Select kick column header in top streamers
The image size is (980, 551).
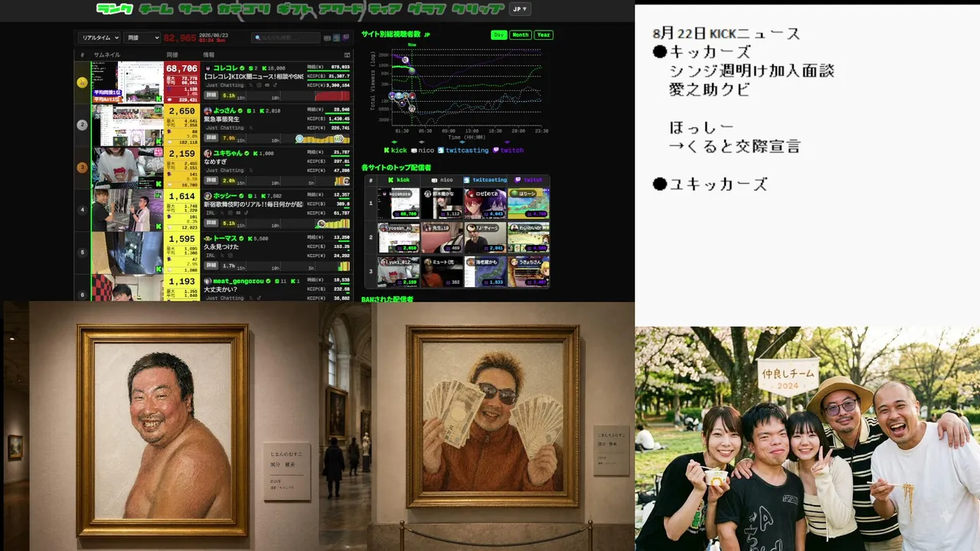click(x=399, y=180)
